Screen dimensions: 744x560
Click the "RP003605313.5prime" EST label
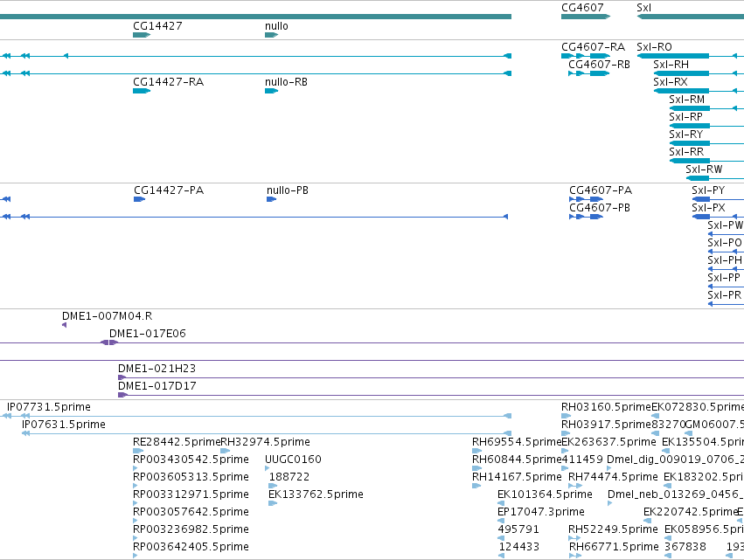click(x=191, y=478)
